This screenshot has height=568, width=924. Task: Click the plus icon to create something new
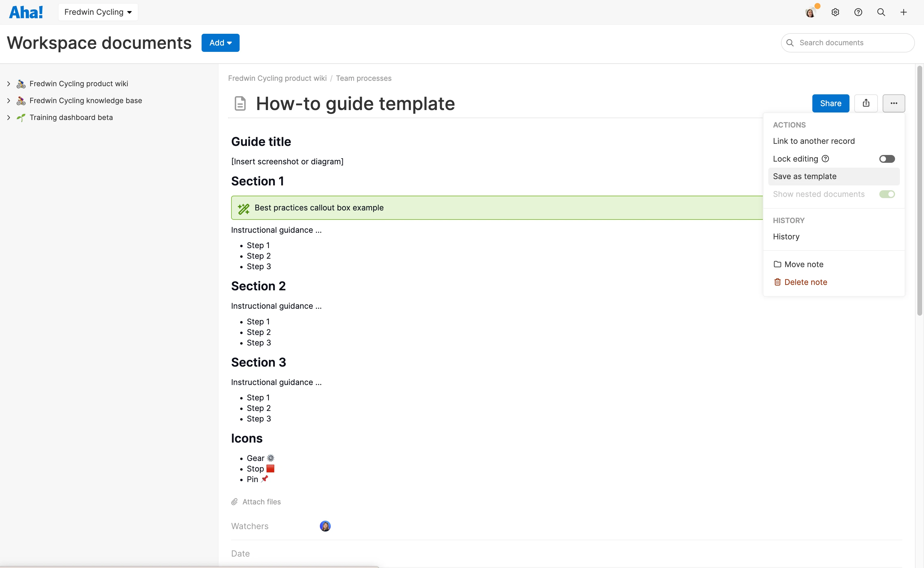pyautogui.click(x=904, y=12)
